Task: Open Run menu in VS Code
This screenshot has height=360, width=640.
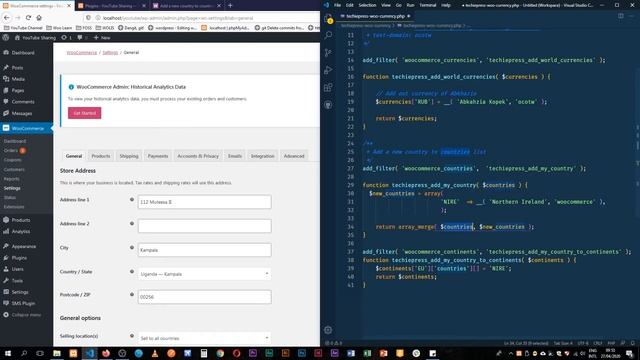Action: [x=410, y=5]
